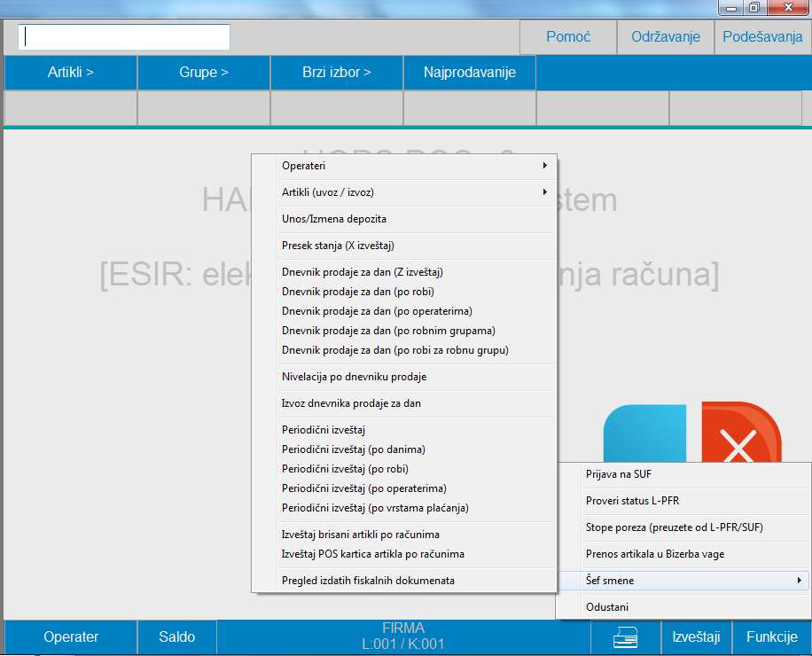Click the printer icon in bottom bar
This screenshot has height=656, width=812.
pos(626,637)
